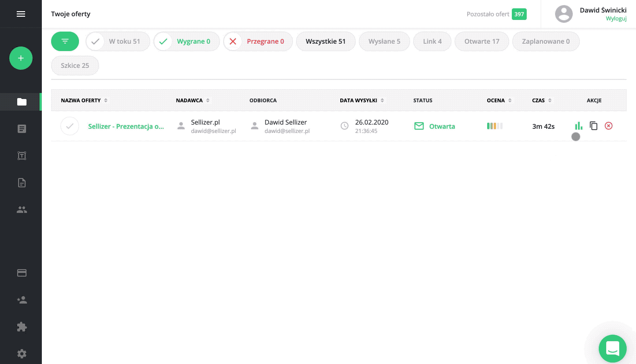Open the payments credit card icon
636x364 pixels.
22,273
